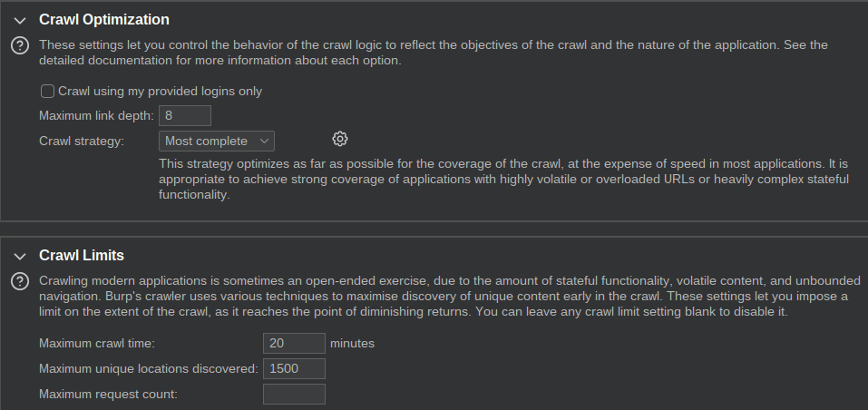Collapse the Crawl Limits section chevron
The image size is (868, 410).
coord(20,256)
